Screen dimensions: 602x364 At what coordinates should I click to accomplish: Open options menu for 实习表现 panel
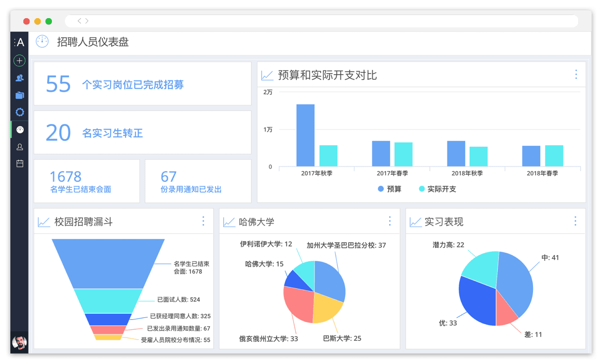pos(575,221)
